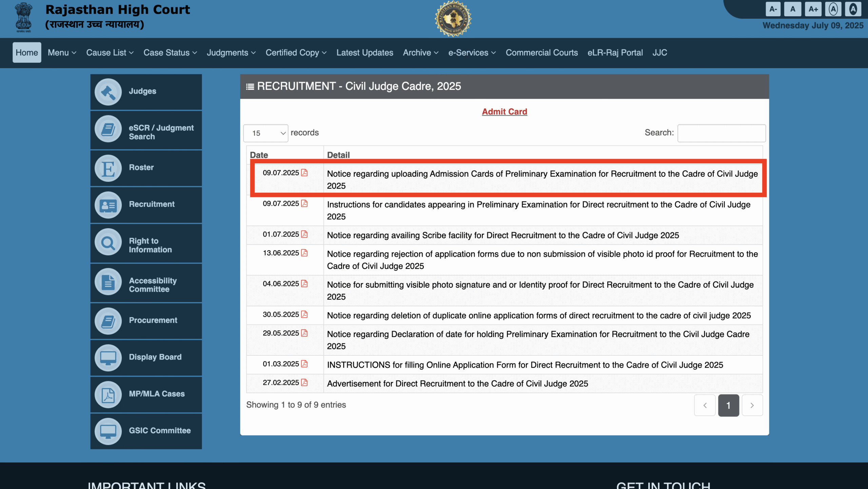Go to previous page of entries

point(705,405)
